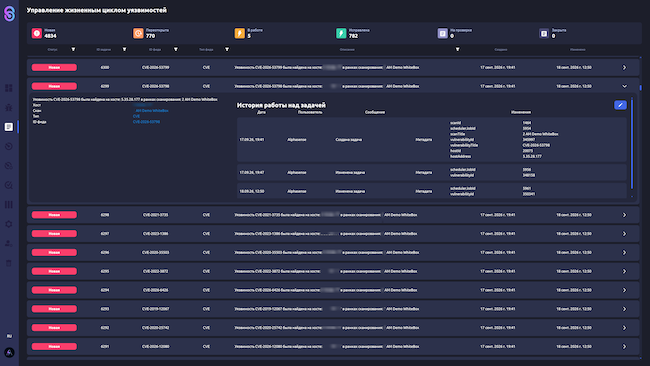Screen dimensions: 650x366
Task: Click the 4834 count under Новая
Action: (50, 36)
